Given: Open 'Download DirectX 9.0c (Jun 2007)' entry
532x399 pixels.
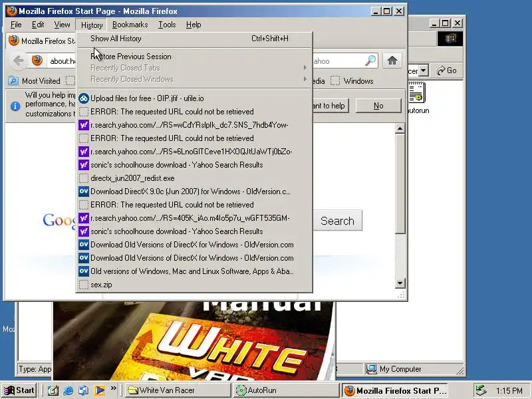Looking at the screenshot, I should tap(194, 192).
